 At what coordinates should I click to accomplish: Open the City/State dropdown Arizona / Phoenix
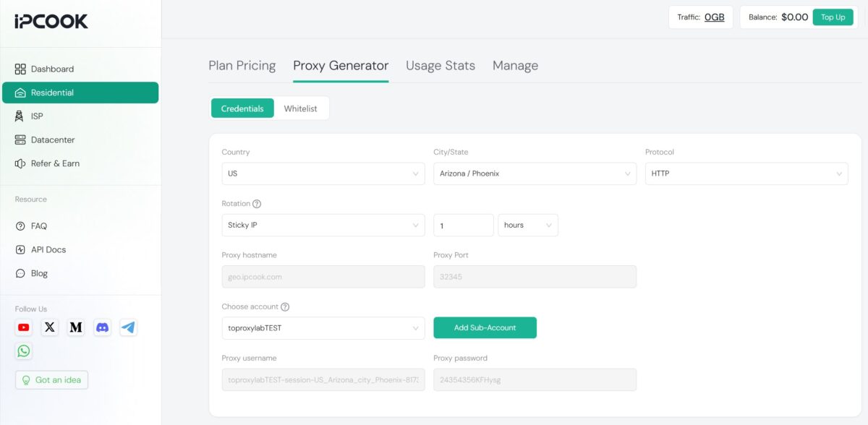point(535,173)
